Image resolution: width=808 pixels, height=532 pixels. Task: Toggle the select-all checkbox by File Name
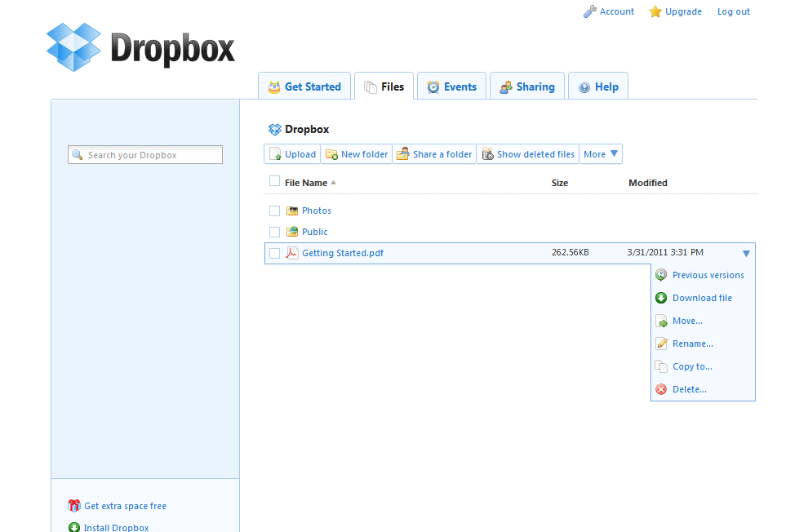pyautogui.click(x=275, y=181)
